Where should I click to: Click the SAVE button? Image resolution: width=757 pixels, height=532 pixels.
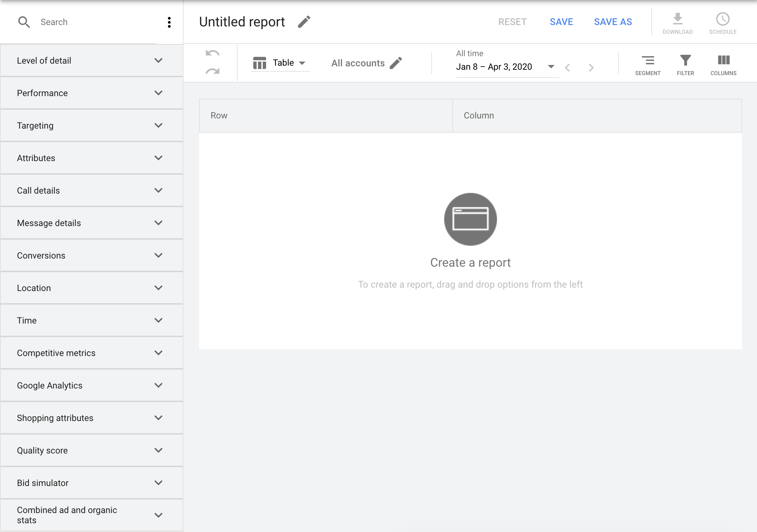coord(561,22)
